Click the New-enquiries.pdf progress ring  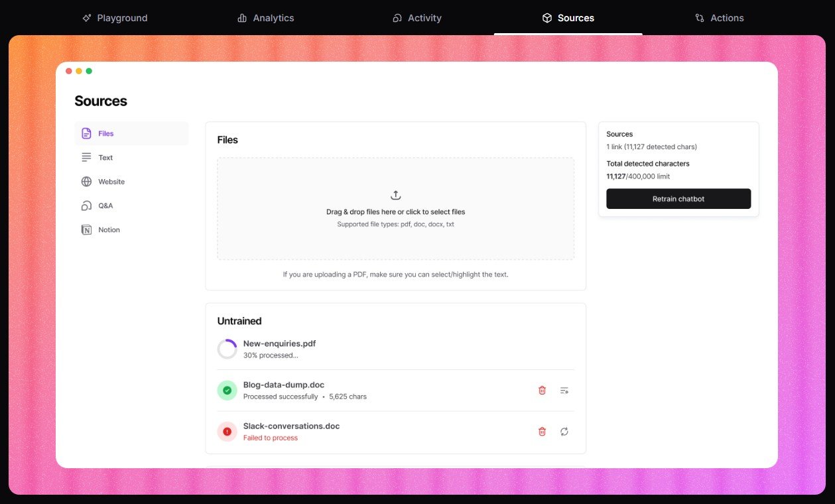227,349
